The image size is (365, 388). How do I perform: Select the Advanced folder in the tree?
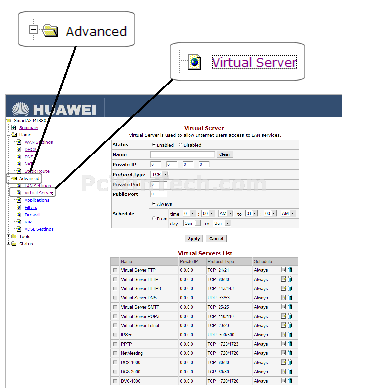click(x=28, y=179)
